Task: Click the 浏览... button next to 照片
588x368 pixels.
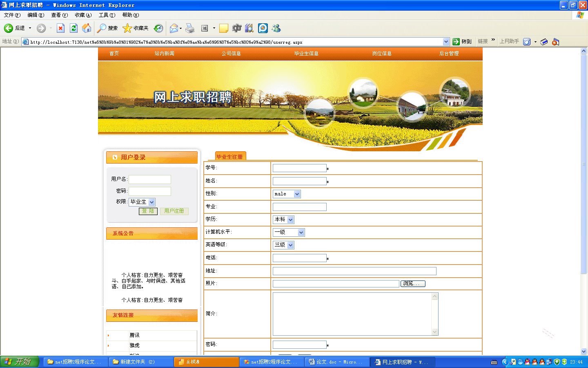Action: pos(412,283)
